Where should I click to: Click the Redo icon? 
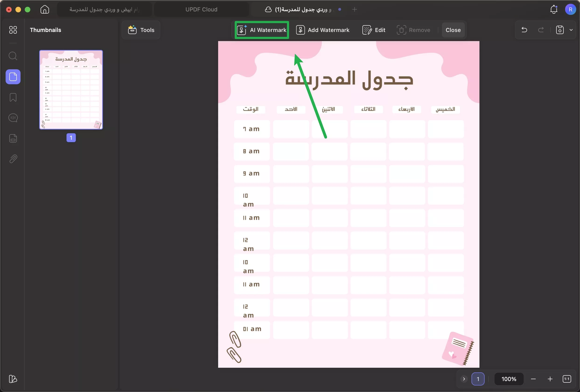point(541,30)
